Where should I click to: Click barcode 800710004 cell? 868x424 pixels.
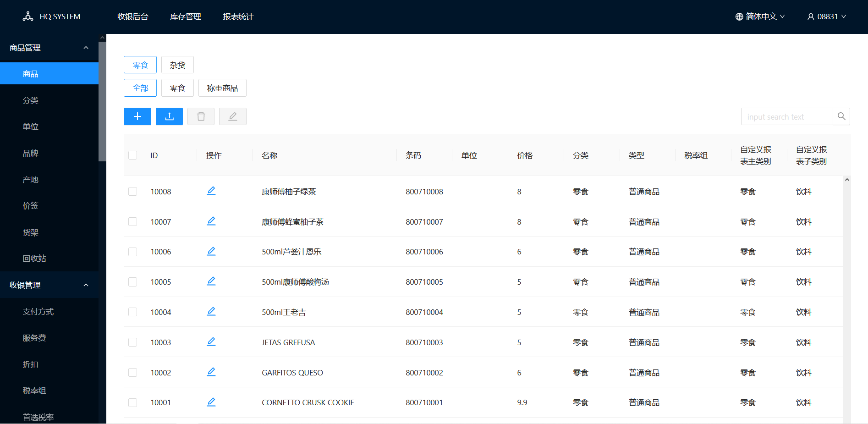pos(424,312)
